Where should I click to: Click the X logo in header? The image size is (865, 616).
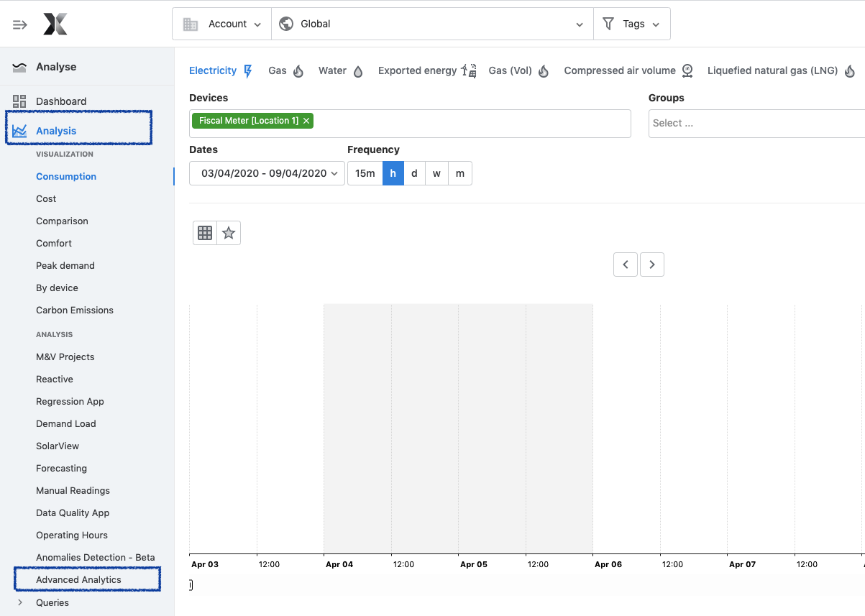(55, 24)
